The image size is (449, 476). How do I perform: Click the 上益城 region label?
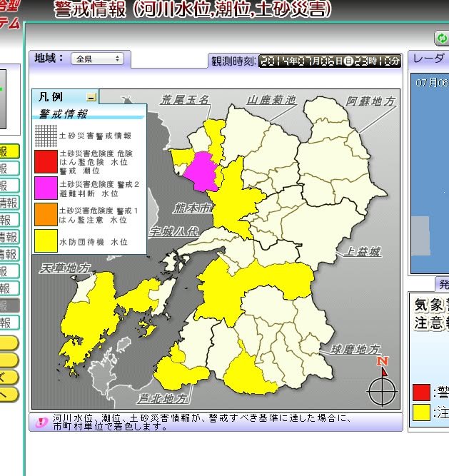[x=362, y=251]
